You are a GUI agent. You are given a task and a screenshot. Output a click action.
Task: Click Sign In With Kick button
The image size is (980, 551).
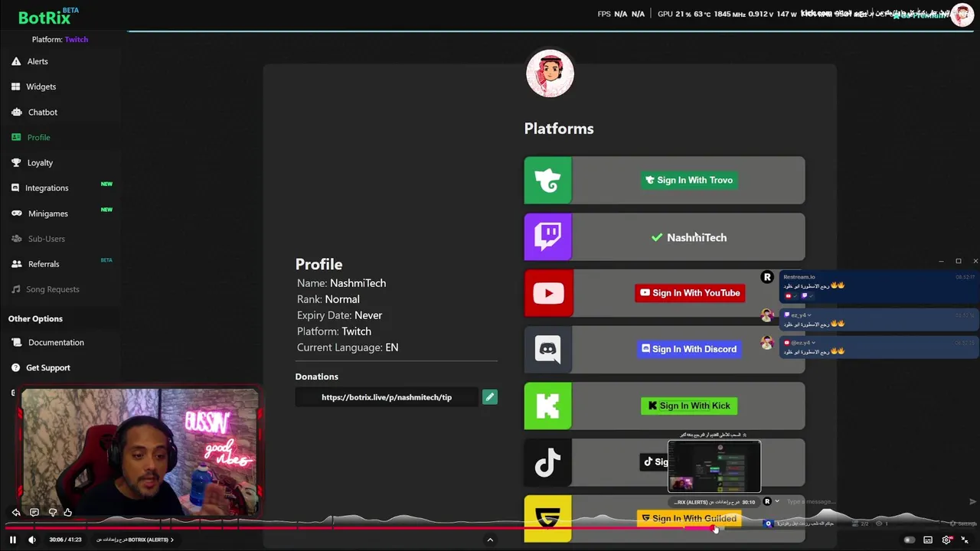pyautogui.click(x=689, y=406)
